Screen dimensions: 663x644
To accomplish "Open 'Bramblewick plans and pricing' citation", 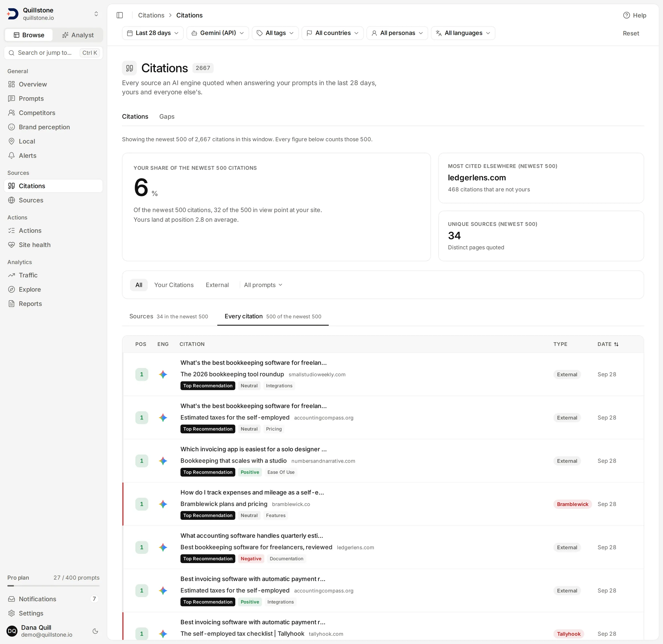I will click(224, 504).
